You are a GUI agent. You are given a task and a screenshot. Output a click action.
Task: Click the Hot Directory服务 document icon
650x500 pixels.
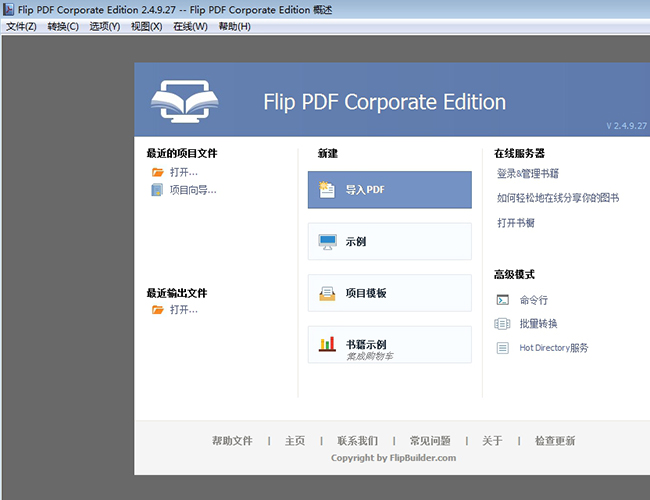tap(503, 348)
